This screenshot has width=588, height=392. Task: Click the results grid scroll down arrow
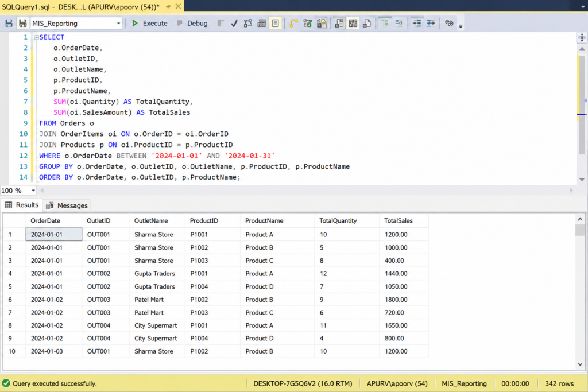[x=580, y=364]
